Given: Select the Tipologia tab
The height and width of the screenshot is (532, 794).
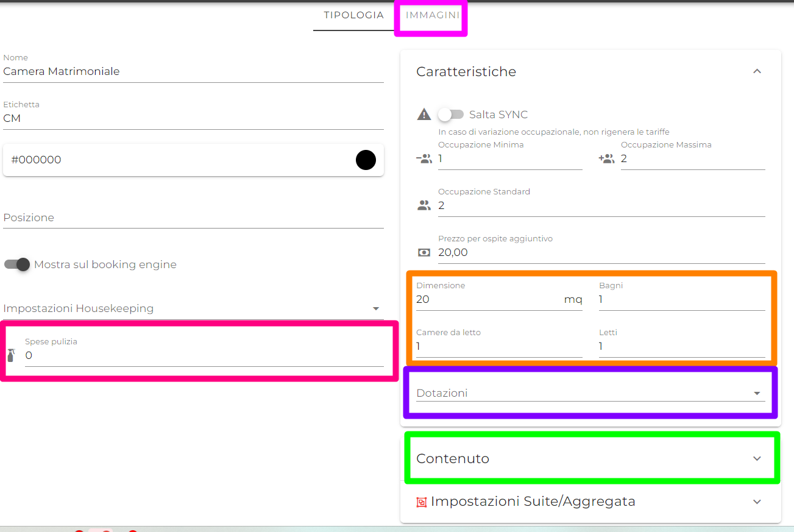Looking at the screenshot, I should (353, 15).
